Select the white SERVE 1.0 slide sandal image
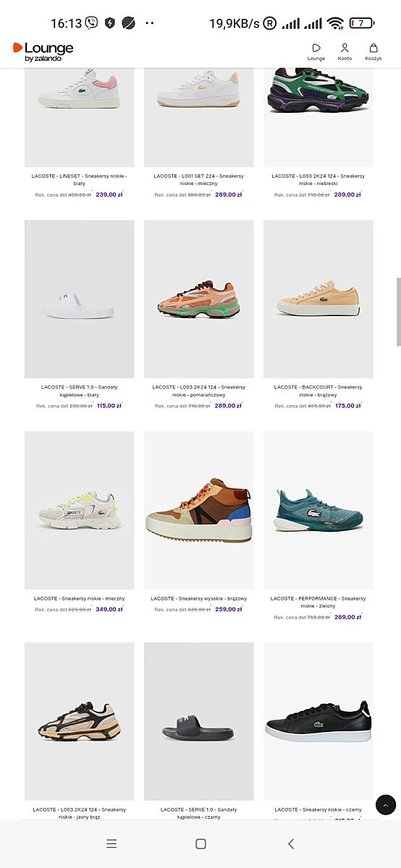This screenshot has height=868, width=401. click(x=80, y=299)
